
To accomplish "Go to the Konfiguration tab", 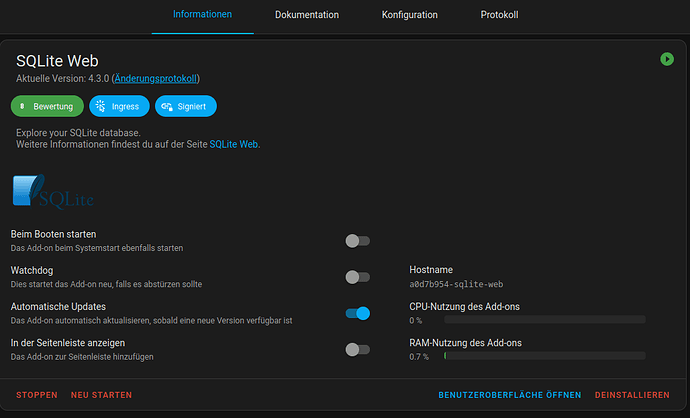I will click(410, 15).
